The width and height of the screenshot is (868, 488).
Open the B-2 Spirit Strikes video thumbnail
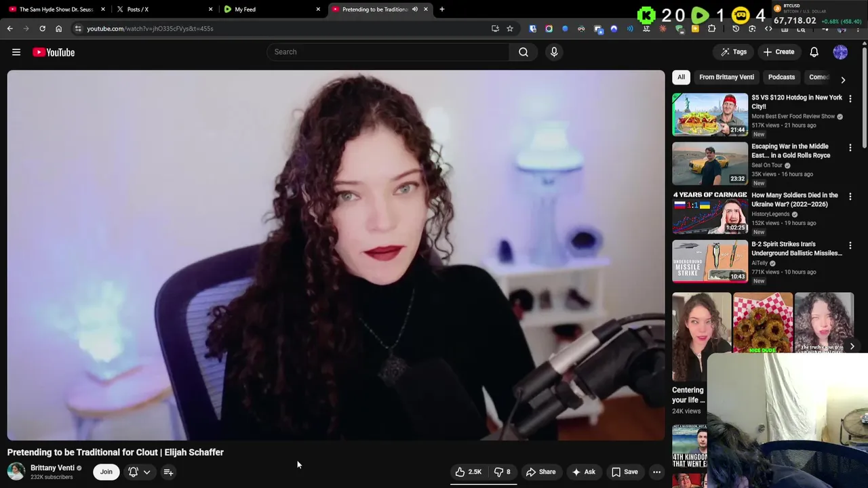(x=710, y=261)
